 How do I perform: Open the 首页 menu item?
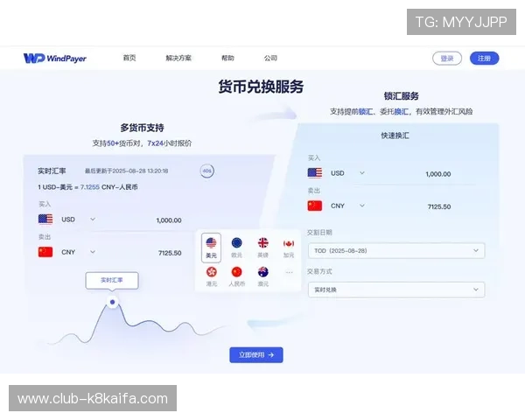(129, 58)
